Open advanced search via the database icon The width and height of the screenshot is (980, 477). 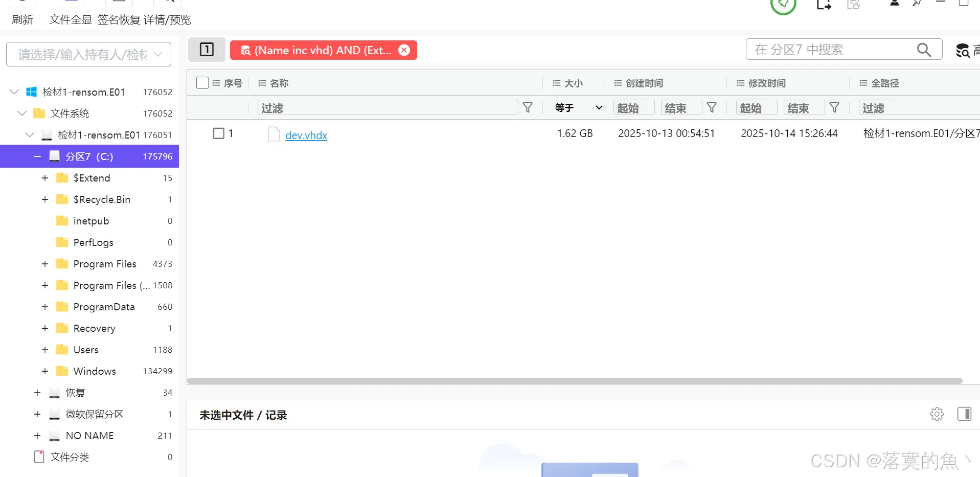pos(963,50)
